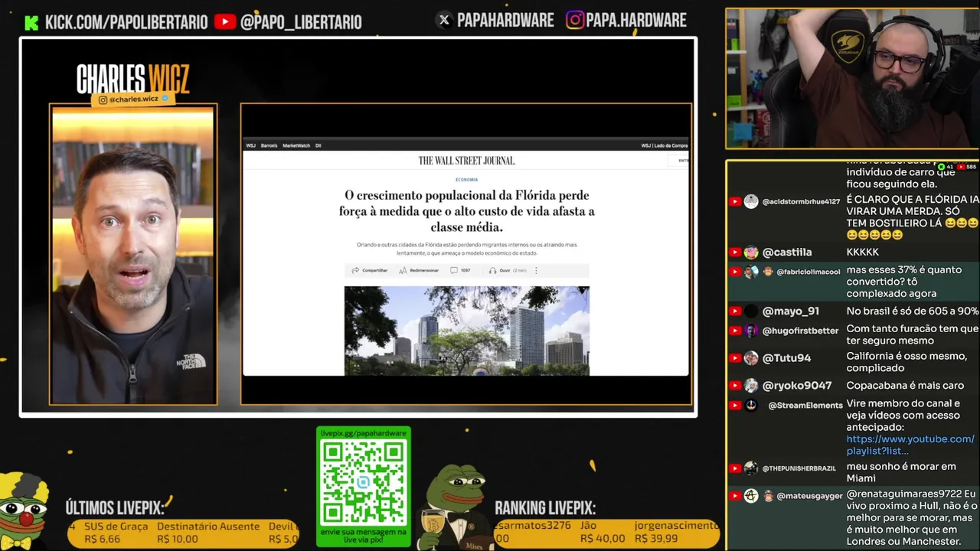Click the Jão R$ 40,00 ranking entry
Image resolution: width=980 pixels, height=551 pixels.
coord(603,533)
